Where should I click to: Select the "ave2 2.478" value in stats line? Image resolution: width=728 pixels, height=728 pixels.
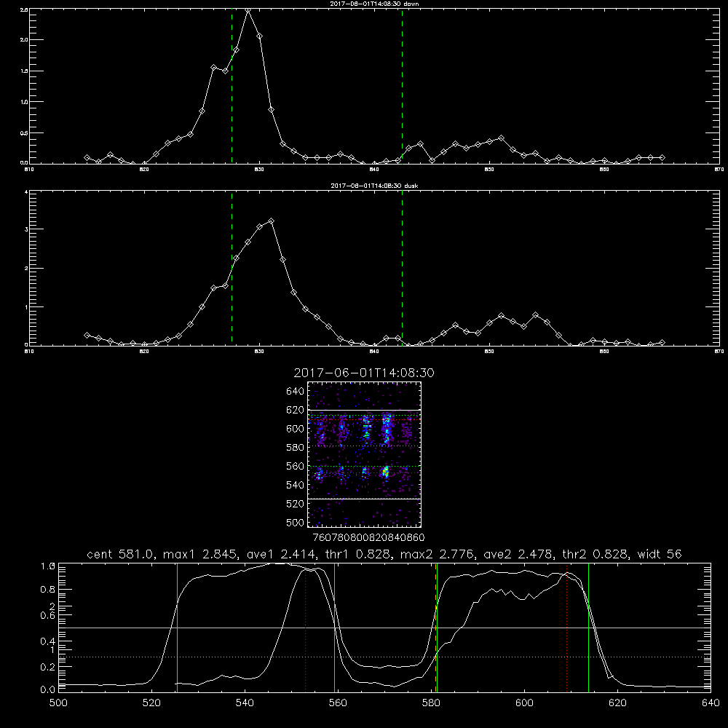coord(518,554)
